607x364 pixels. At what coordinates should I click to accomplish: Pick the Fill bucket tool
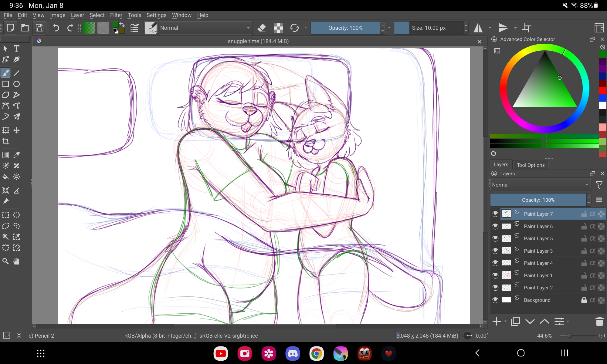[5, 177]
